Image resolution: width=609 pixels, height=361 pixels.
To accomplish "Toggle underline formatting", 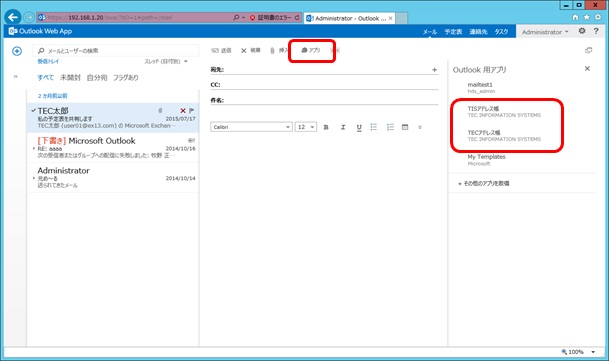I will click(359, 127).
